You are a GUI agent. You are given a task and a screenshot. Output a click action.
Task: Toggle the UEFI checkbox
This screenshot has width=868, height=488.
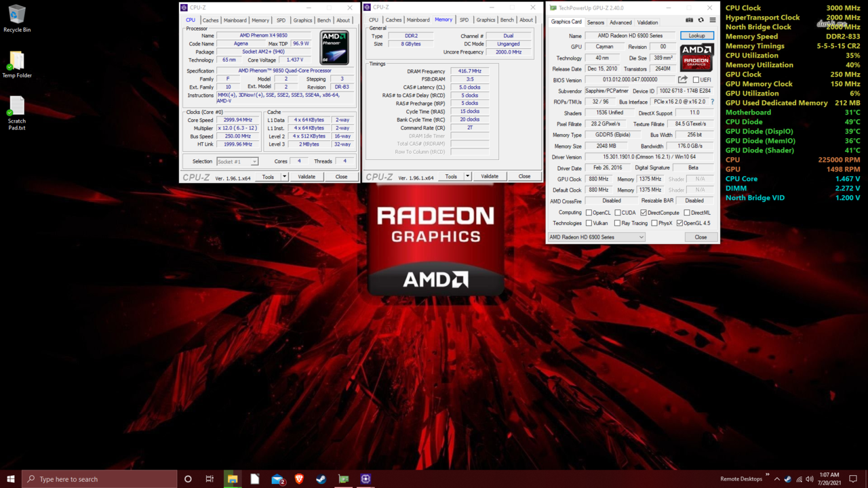(x=696, y=80)
